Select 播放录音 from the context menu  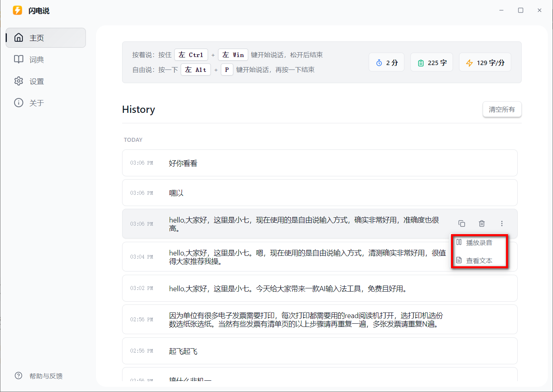(x=479, y=242)
